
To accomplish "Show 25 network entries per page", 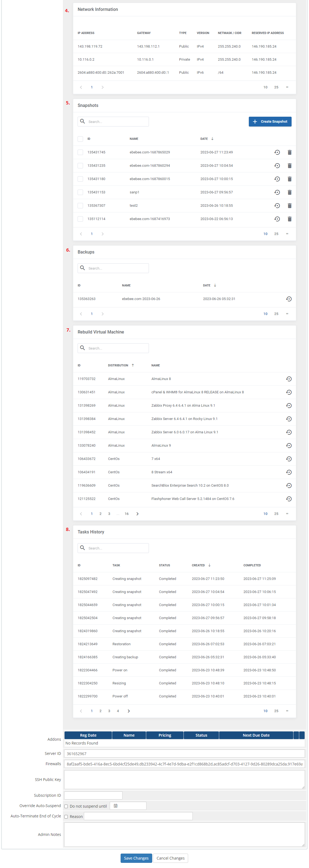I will [276, 87].
